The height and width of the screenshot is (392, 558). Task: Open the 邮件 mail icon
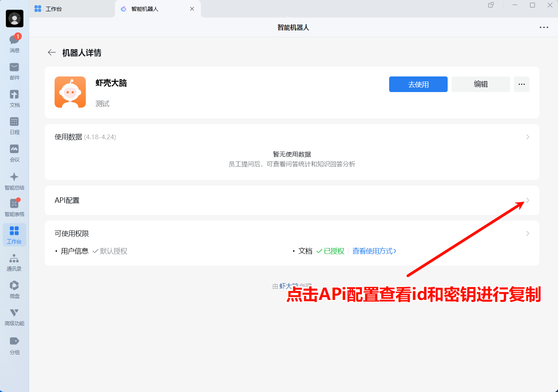(x=14, y=71)
